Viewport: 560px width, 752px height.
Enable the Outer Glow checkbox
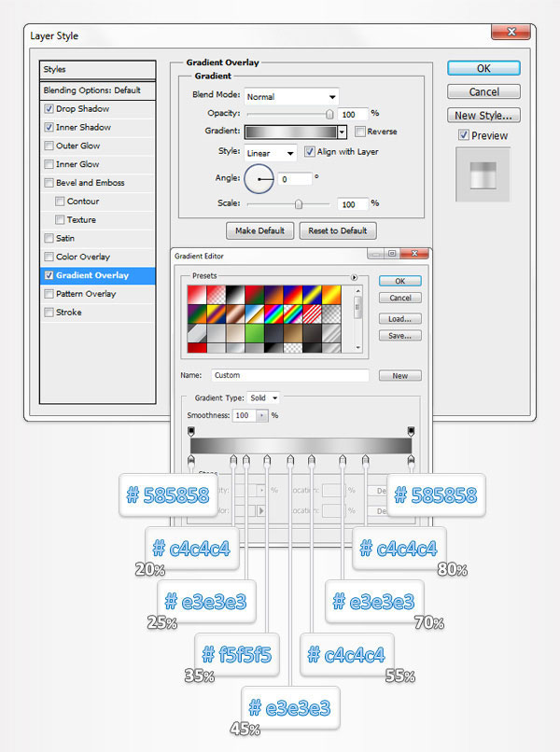(49, 146)
